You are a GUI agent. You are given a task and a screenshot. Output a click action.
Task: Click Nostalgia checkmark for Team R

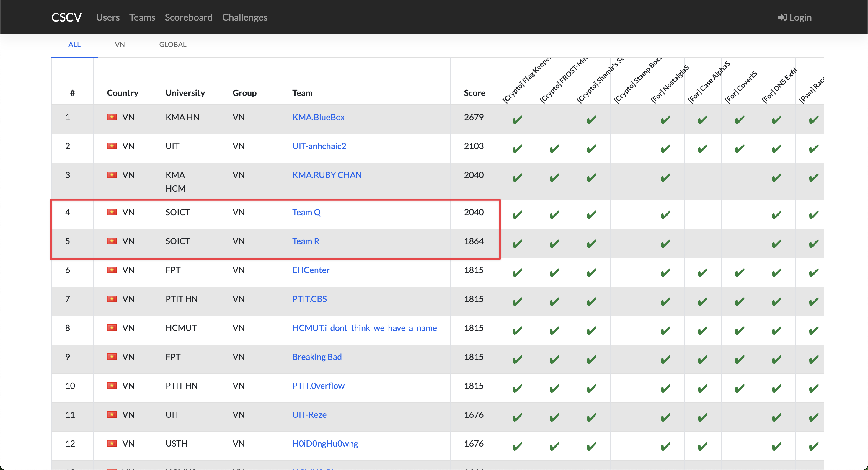pyautogui.click(x=665, y=244)
